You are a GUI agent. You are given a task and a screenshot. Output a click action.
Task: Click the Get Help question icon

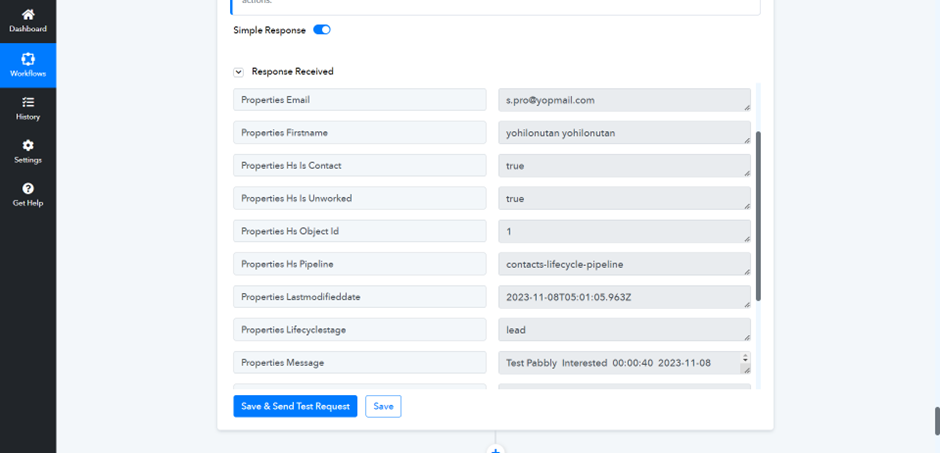pos(28,189)
